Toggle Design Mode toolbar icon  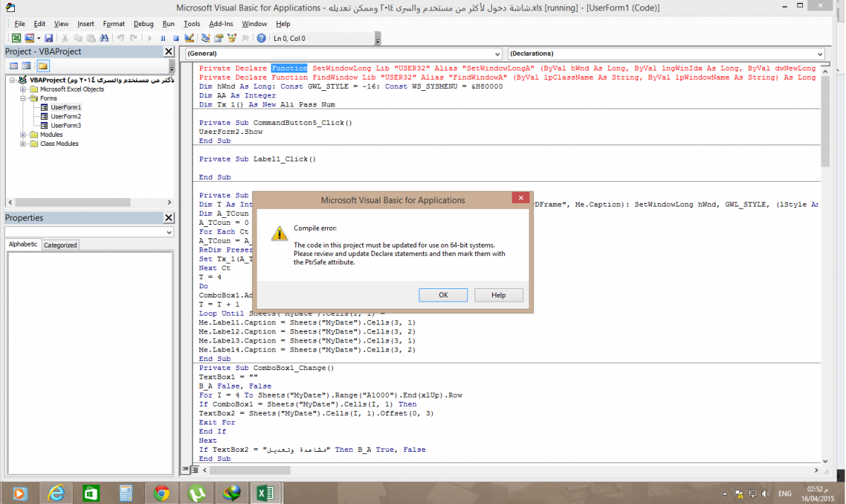pyautogui.click(x=189, y=38)
